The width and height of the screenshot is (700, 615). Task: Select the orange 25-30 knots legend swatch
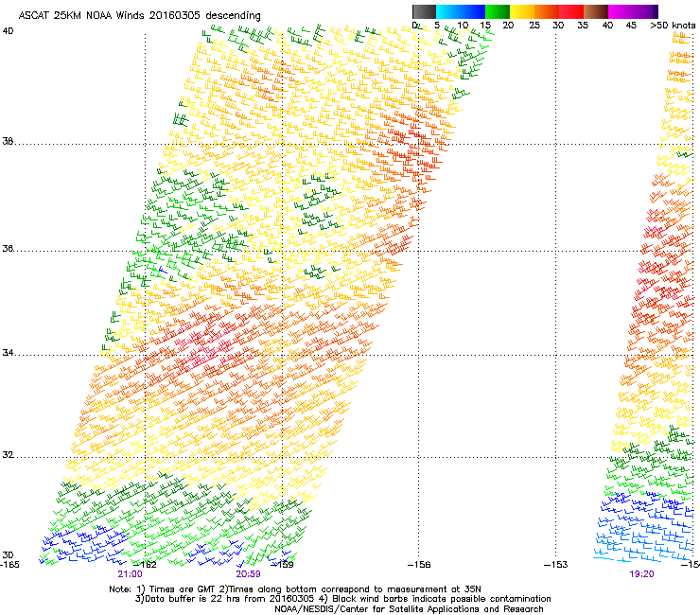coord(546,11)
